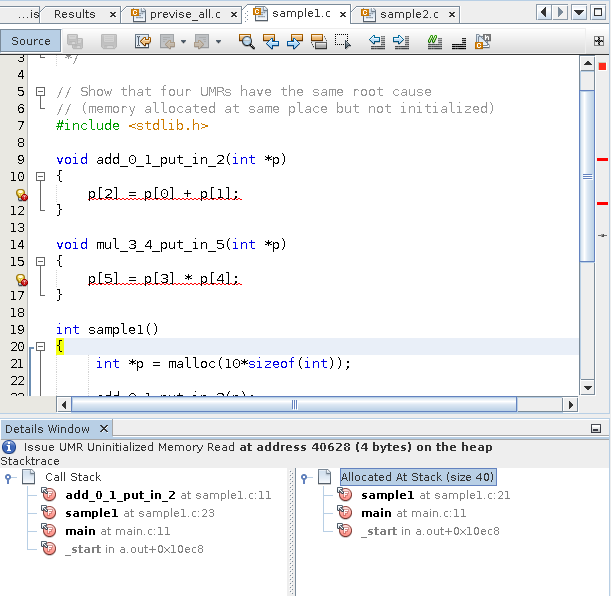611x596 pixels.
Task: Click the navigate Back arrow icon
Action: pos(168,41)
